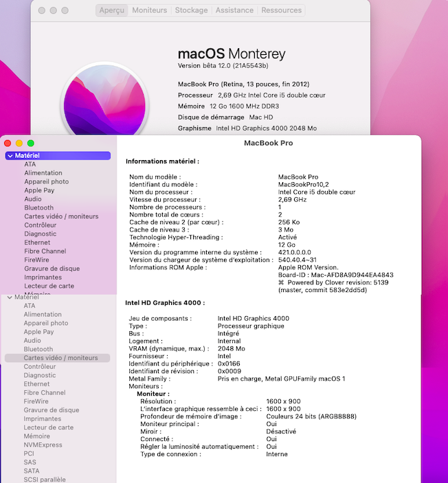448x483 pixels.
Task: Select Appareil photo in upper sidebar list
Action: click(47, 181)
